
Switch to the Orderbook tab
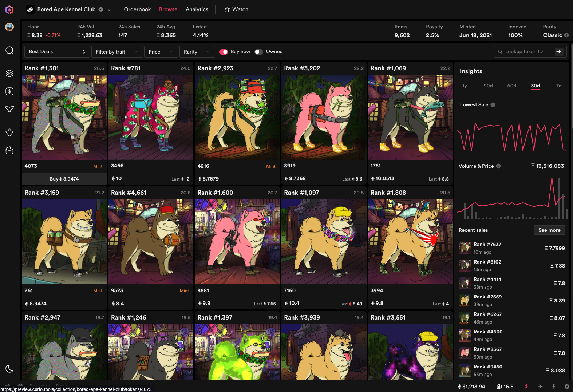137,9
